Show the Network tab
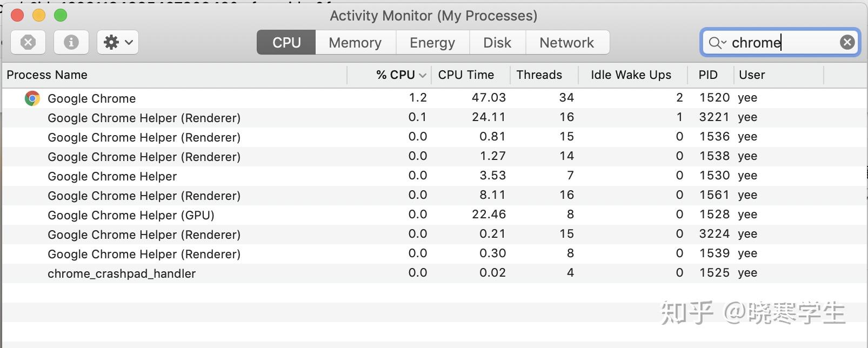868x348 pixels. tap(567, 43)
